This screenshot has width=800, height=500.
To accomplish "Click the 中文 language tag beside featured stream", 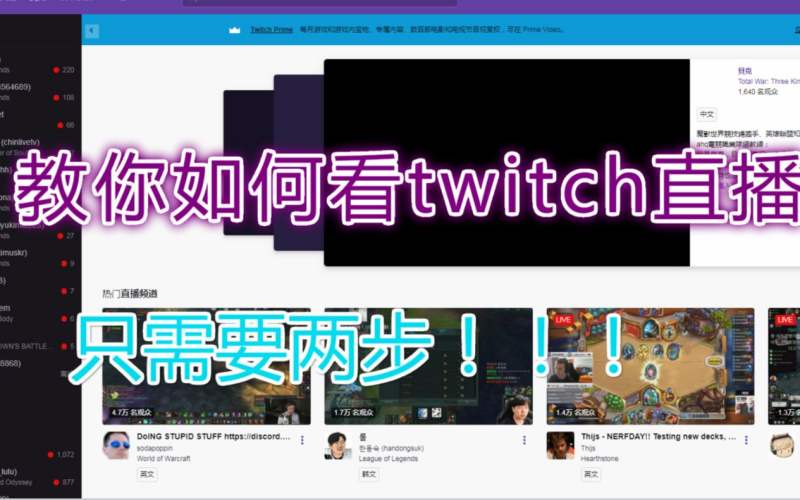I will pos(707,114).
